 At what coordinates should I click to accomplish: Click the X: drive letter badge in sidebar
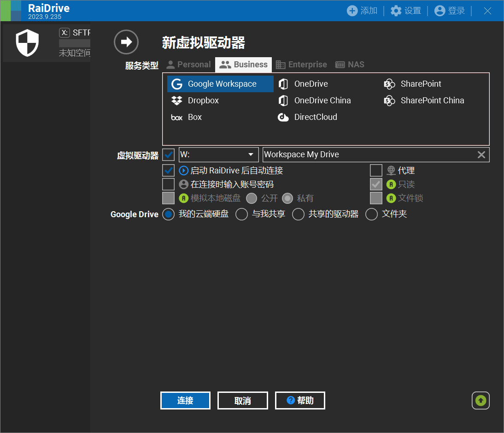(x=64, y=32)
